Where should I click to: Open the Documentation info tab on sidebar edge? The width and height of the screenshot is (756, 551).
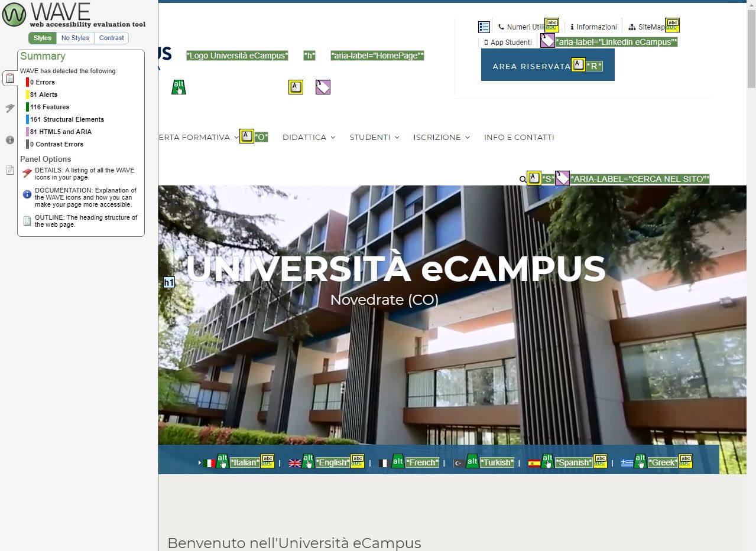point(9,140)
